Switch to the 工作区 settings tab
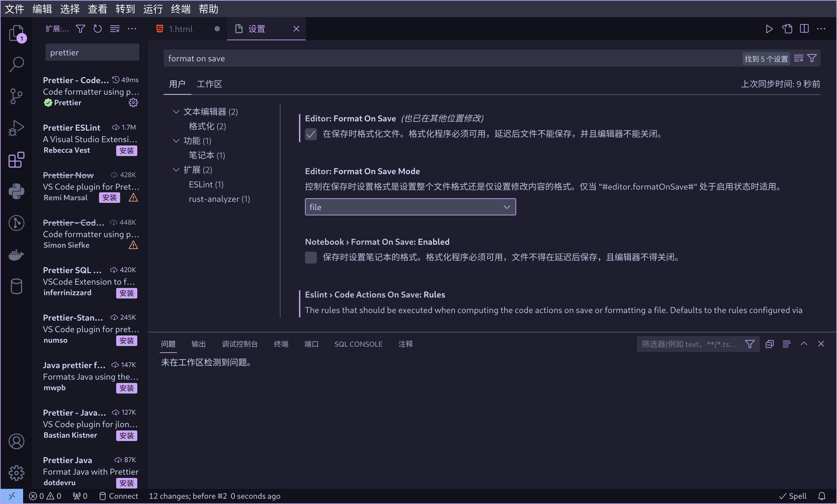 coord(209,84)
